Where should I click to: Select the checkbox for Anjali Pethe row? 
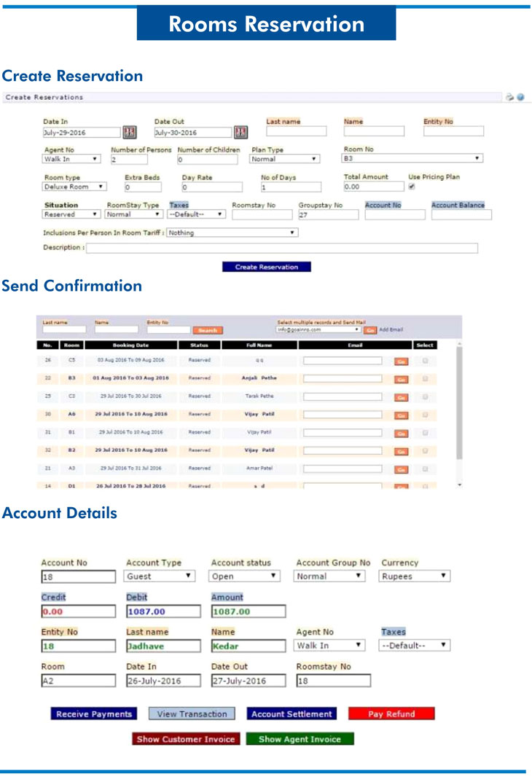[425, 379]
